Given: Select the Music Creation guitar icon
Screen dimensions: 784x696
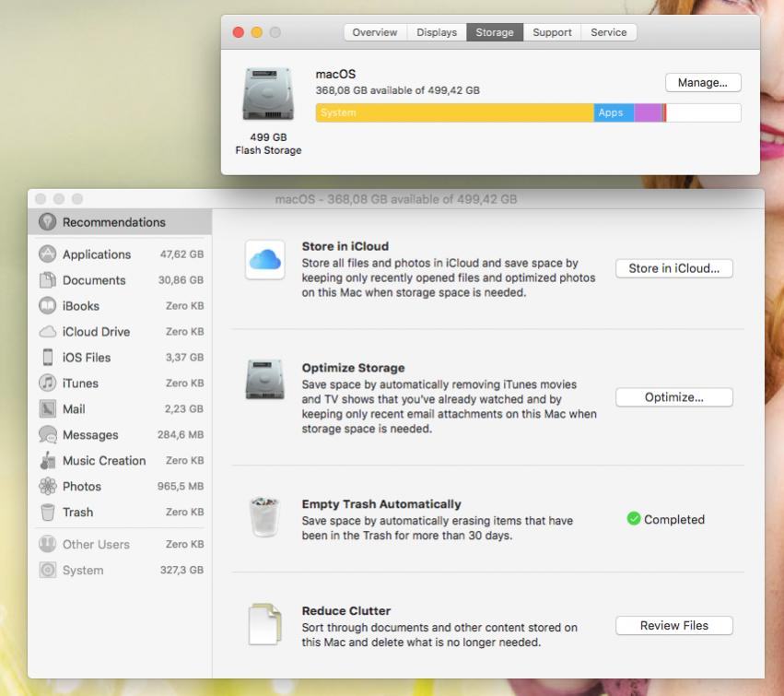Looking at the screenshot, I should point(48,460).
